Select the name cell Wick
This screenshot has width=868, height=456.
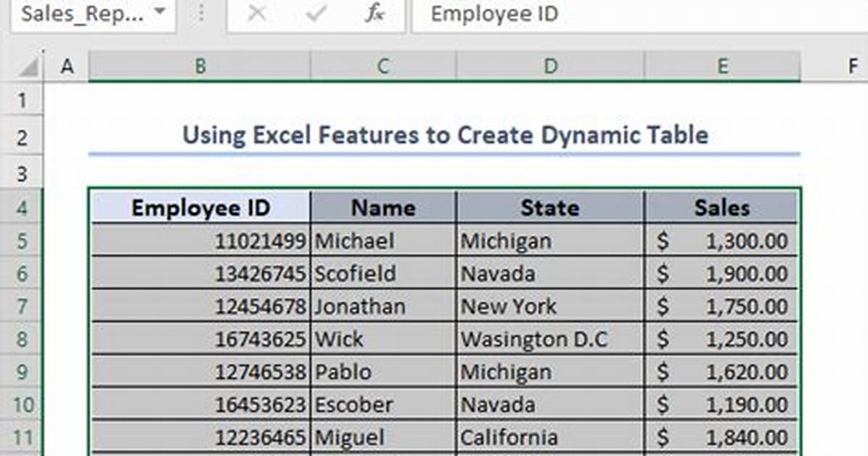[383, 339]
